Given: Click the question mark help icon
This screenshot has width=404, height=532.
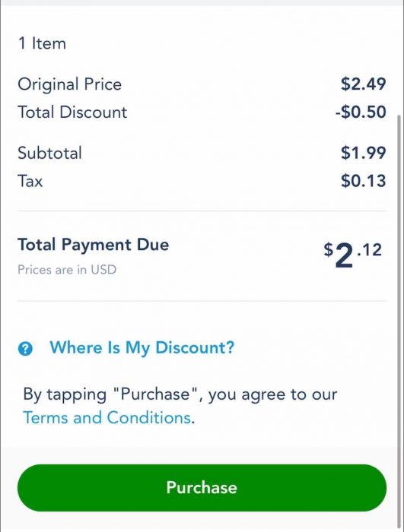Looking at the screenshot, I should [x=25, y=348].
